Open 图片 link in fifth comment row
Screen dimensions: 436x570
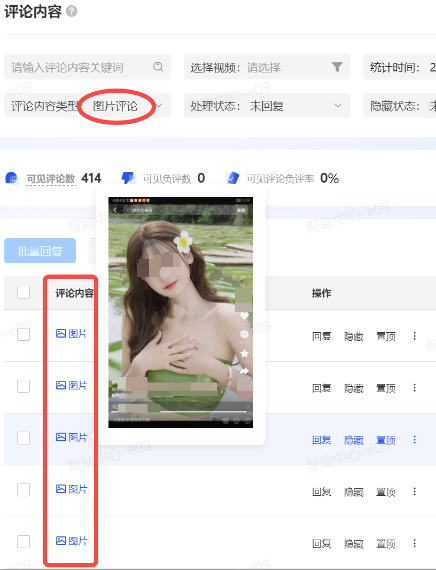(72, 541)
